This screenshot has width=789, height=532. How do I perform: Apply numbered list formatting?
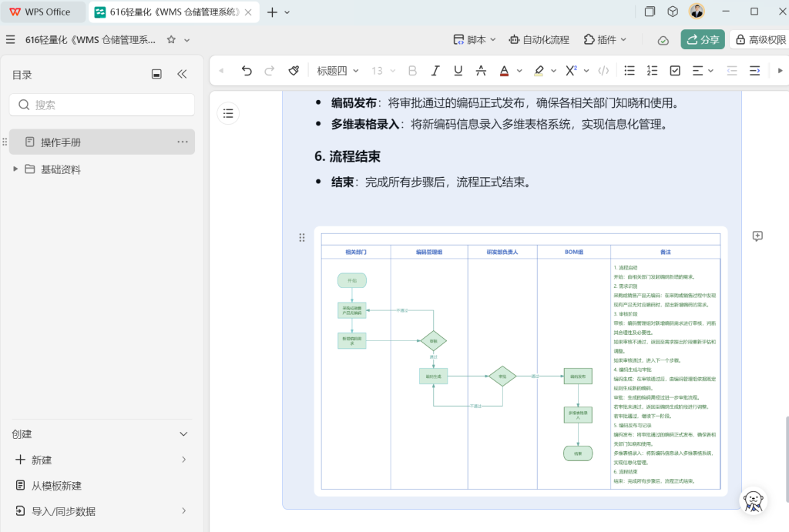(652, 71)
